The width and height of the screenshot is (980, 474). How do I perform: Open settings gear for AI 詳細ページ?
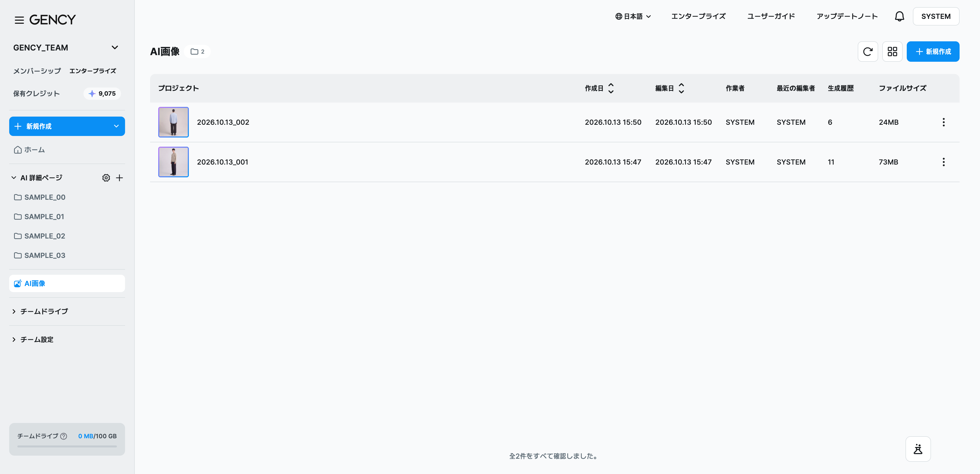click(106, 178)
